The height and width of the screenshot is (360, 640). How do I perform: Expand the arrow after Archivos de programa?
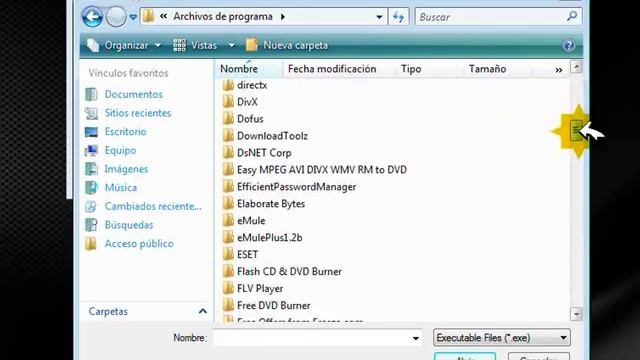(283, 17)
